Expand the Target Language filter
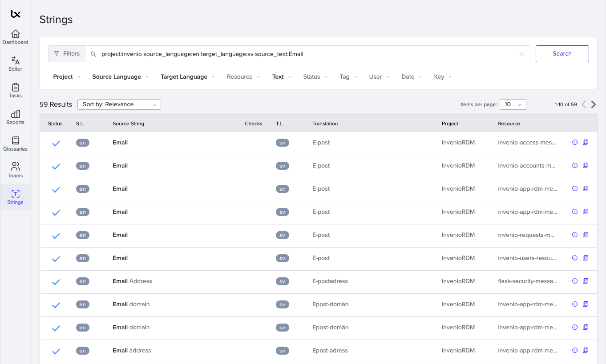Screen dimensions: 606x364 (x=187, y=77)
